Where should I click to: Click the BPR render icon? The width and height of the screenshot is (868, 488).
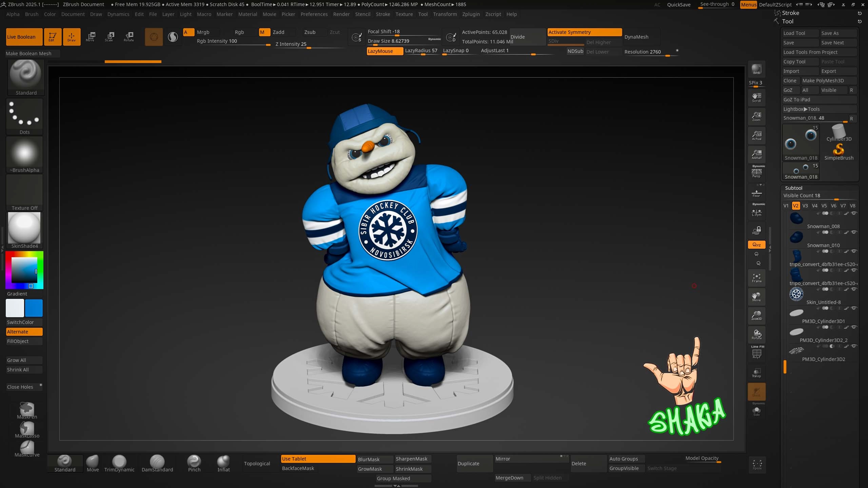pyautogui.click(x=756, y=69)
